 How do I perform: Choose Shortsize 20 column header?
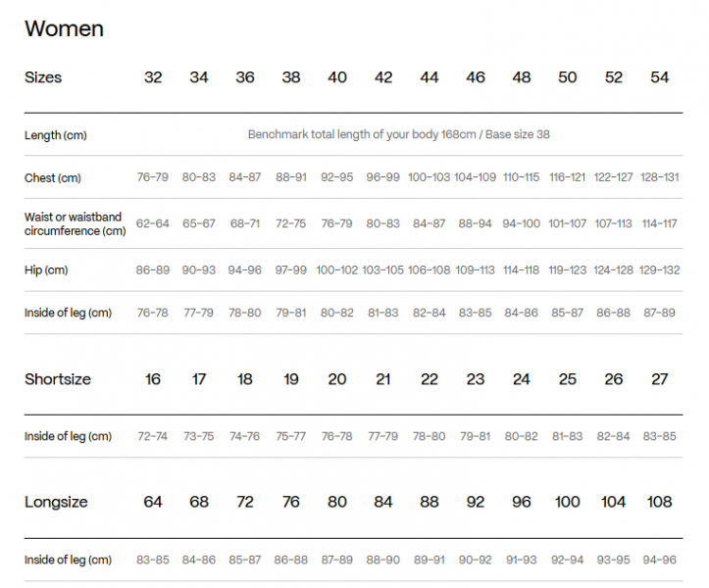pos(337,379)
